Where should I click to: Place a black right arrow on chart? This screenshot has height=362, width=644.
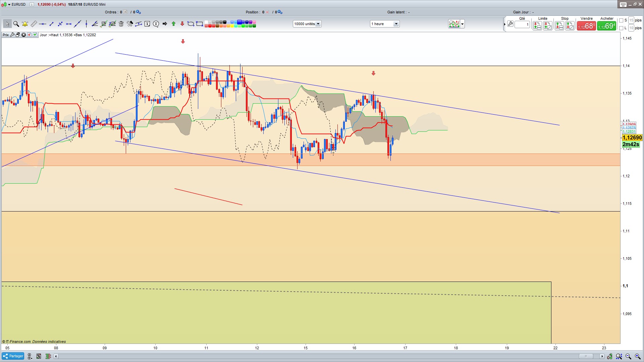(x=165, y=24)
